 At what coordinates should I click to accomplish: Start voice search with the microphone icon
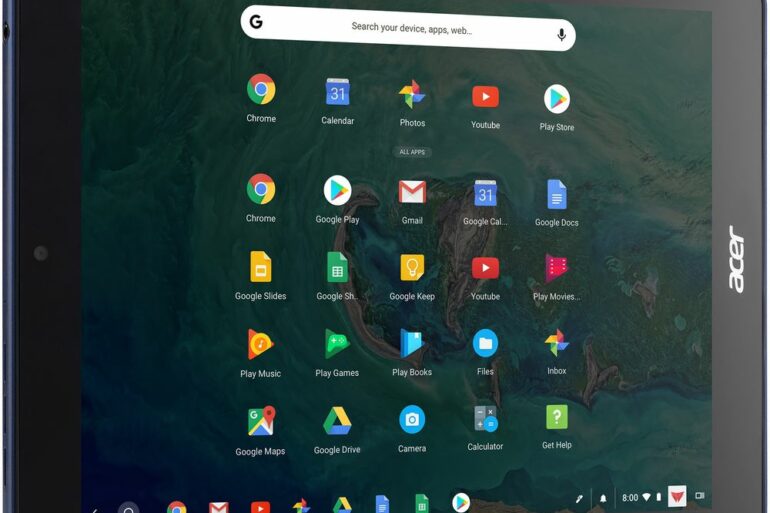561,35
